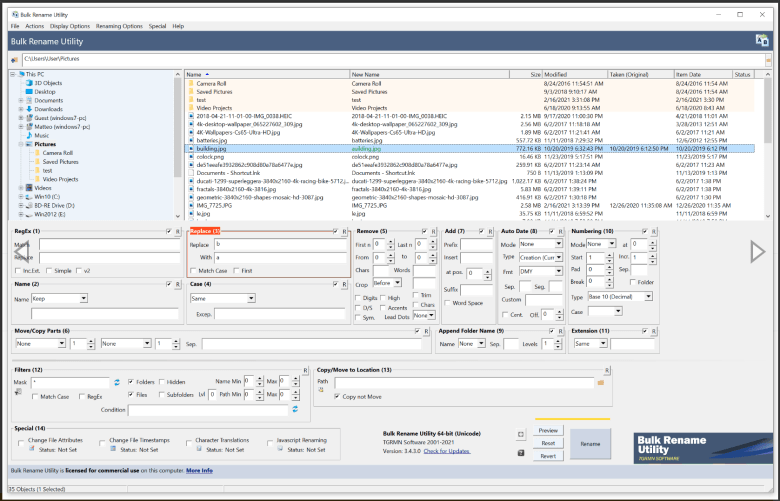Enable the Simple checkbox in RegEx panel
Viewport: 780px width, 501px height.
coord(49,271)
